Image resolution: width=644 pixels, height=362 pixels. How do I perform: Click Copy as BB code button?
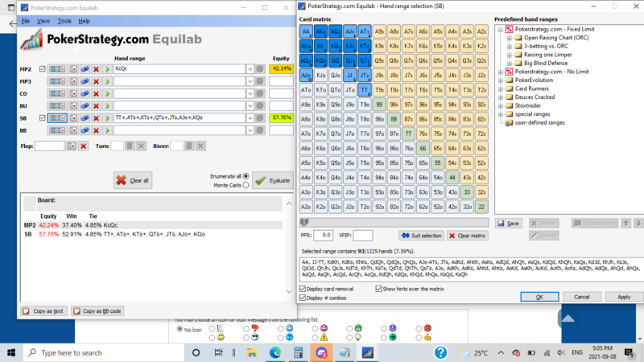pos(97,311)
